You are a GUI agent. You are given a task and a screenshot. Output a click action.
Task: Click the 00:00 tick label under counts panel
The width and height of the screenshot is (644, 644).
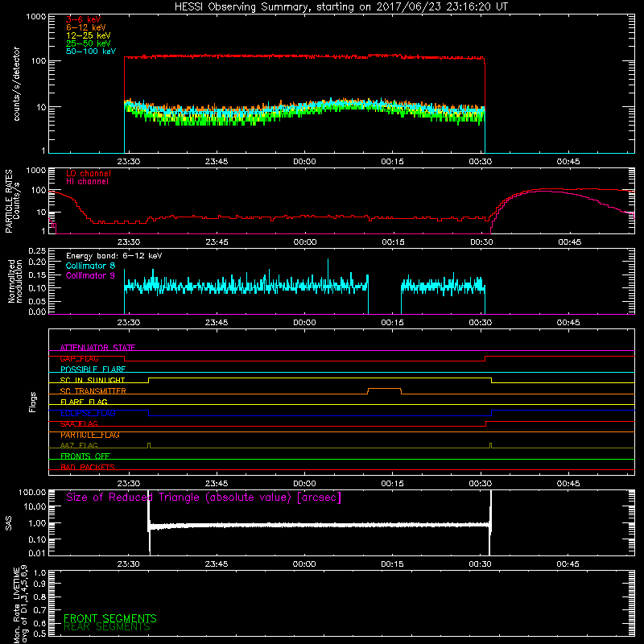(x=304, y=162)
